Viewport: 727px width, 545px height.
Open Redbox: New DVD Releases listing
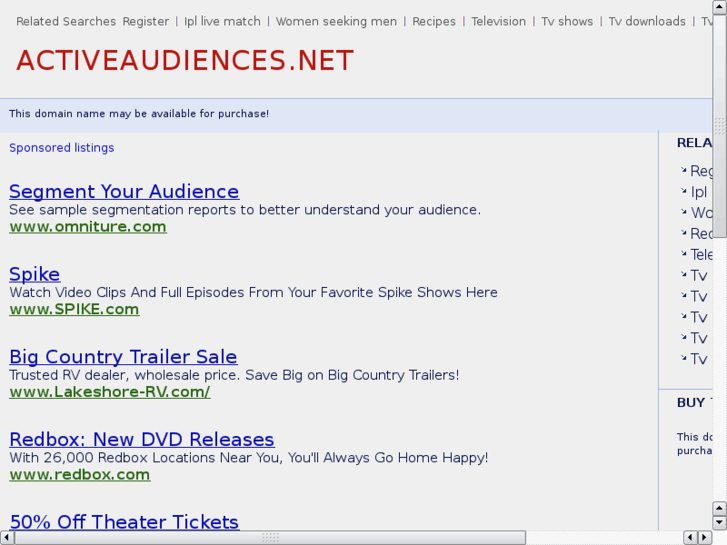(x=142, y=439)
